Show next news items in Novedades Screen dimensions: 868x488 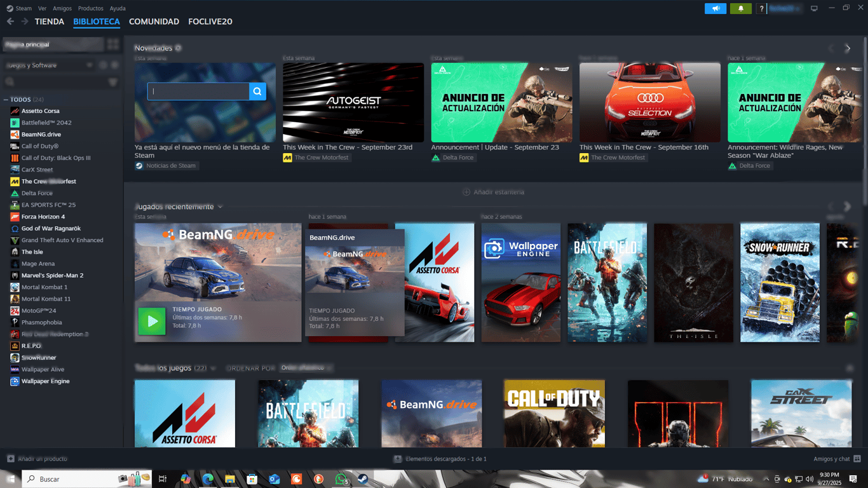click(848, 48)
